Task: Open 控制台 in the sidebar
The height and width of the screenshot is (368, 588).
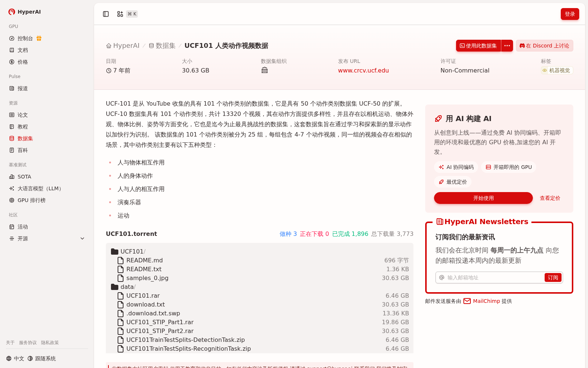Action: pos(25,38)
